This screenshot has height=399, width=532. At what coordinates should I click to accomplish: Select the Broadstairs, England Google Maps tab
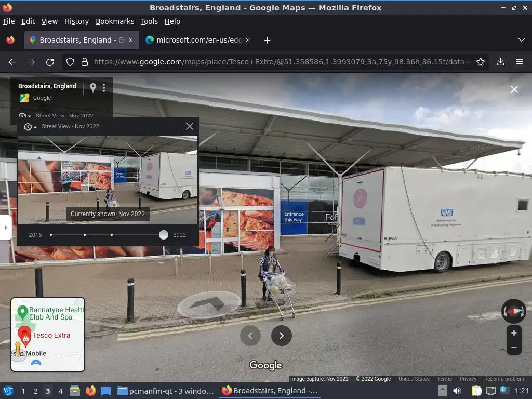click(82, 40)
